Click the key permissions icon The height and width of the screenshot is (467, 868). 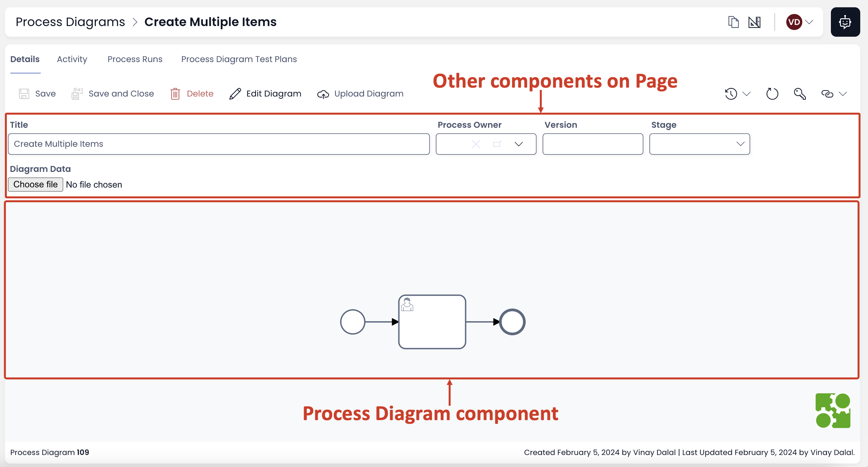pos(800,94)
